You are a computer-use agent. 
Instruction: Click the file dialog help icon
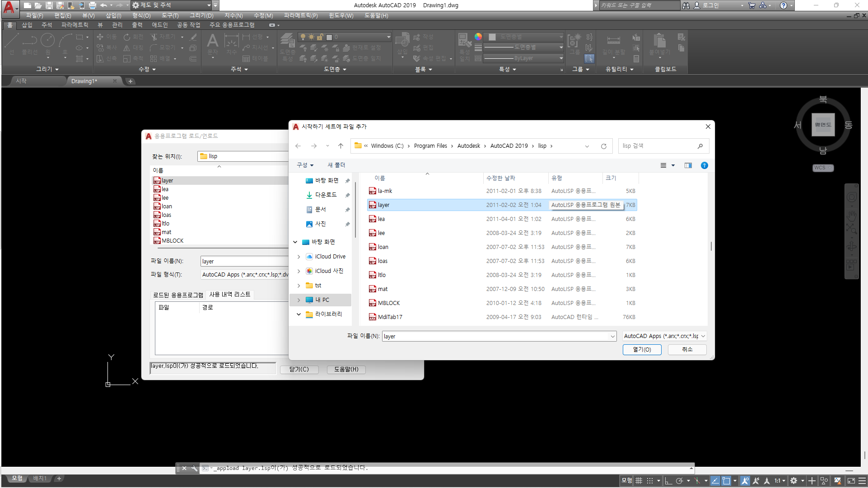704,165
